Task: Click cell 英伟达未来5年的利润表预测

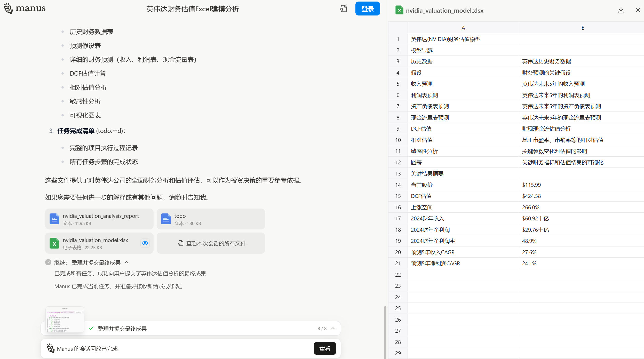Action: (x=582, y=95)
